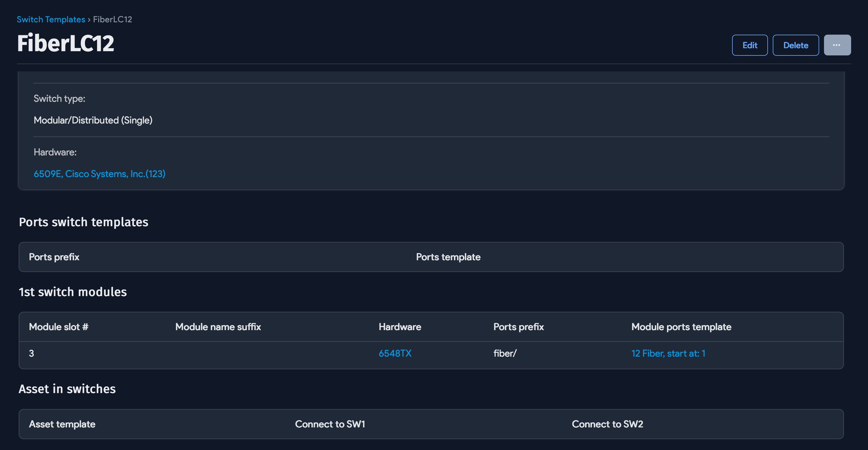Go to Switch Templates breadcrumb link
The height and width of the screenshot is (450, 868).
point(51,19)
